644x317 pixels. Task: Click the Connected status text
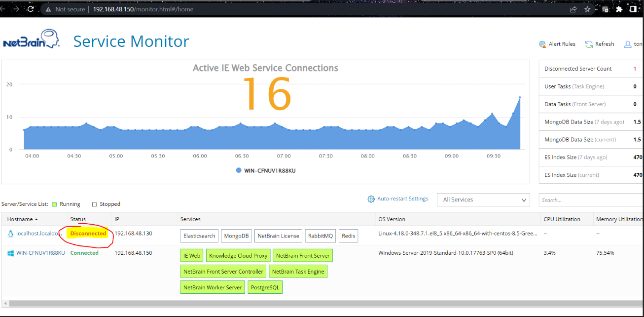coord(84,253)
